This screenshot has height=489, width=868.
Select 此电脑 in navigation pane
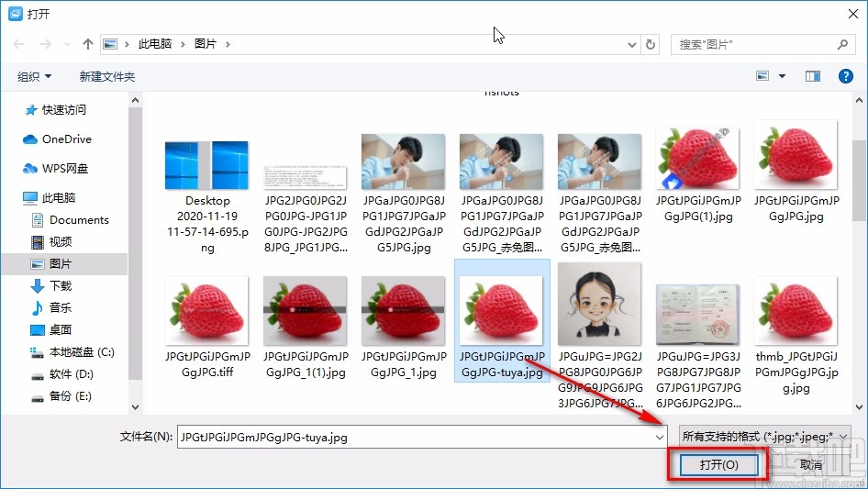pos(49,197)
